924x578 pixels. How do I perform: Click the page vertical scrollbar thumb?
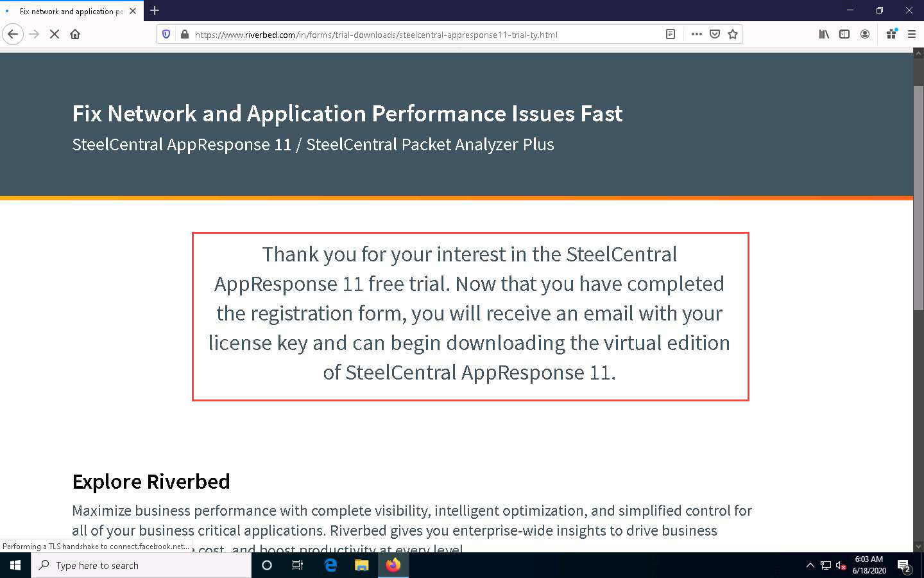918,198
